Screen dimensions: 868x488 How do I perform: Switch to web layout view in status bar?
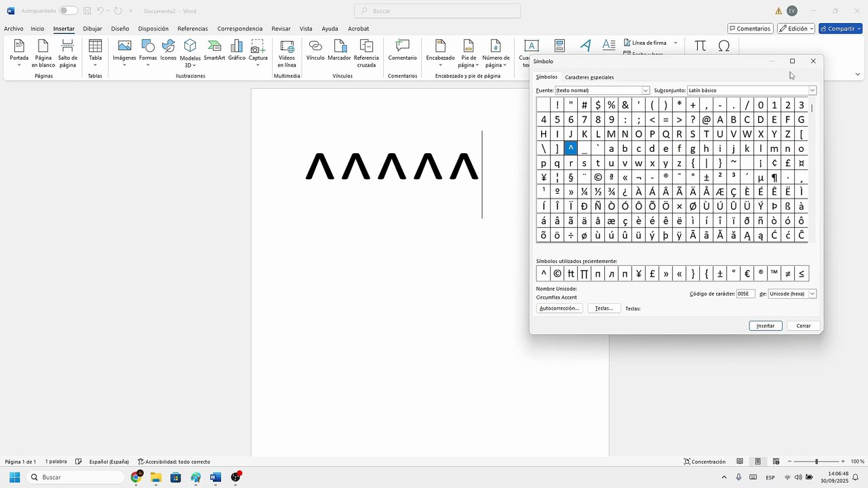coord(776,462)
